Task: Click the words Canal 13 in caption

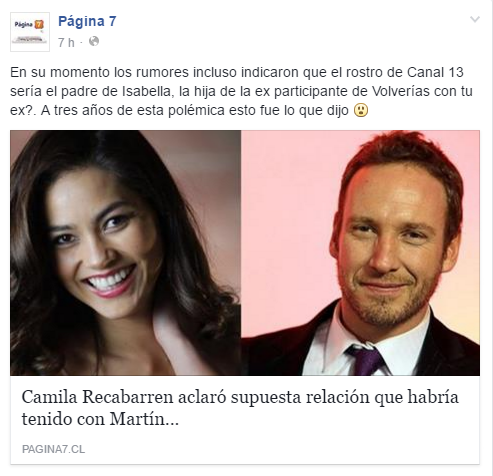Action: point(435,72)
